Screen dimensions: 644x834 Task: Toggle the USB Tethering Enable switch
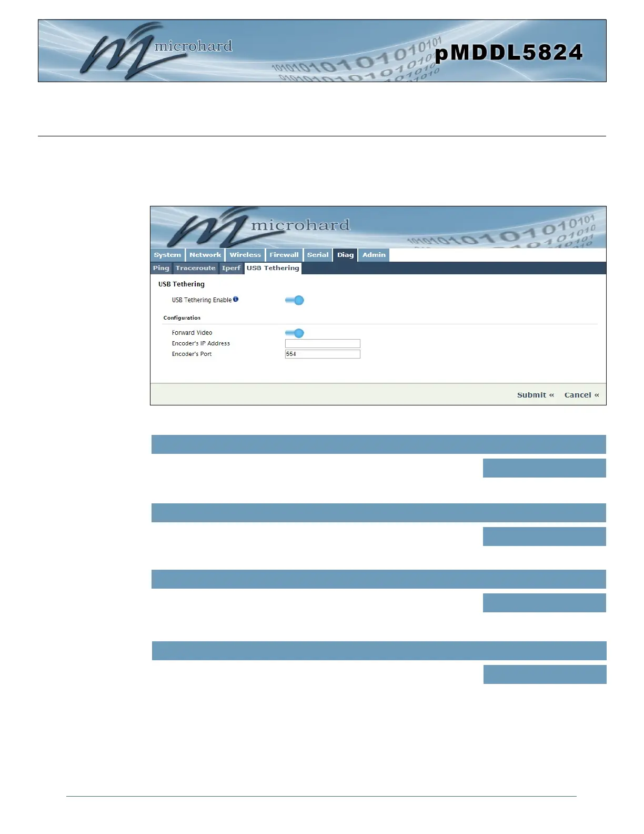tap(295, 300)
